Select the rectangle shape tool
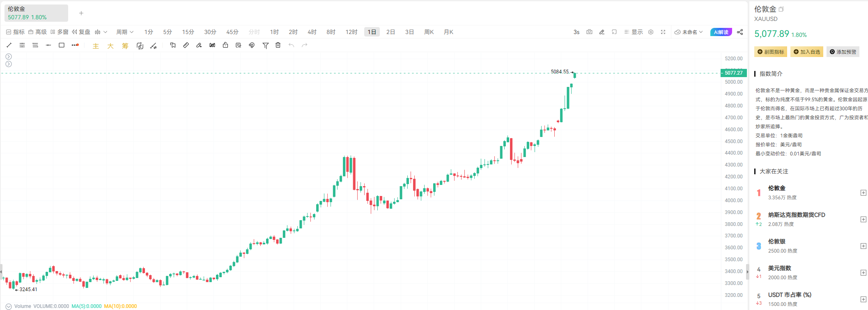This screenshot has height=310, width=868. click(x=62, y=45)
